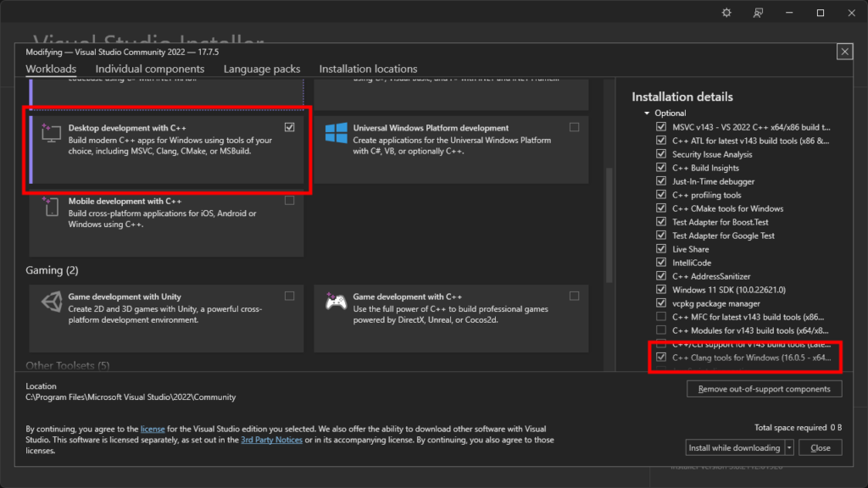Uncheck Live Share option
The width and height of the screenshot is (868, 488).
click(x=661, y=249)
